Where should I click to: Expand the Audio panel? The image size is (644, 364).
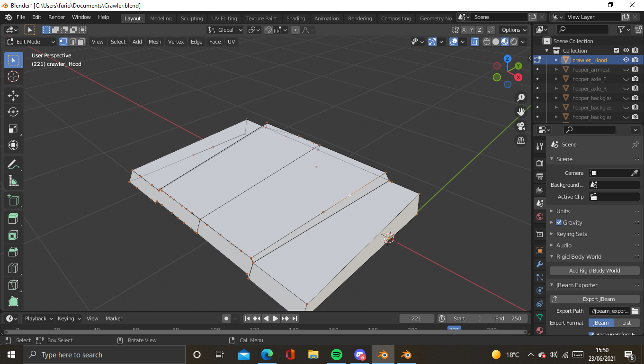click(x=564, y=245)
